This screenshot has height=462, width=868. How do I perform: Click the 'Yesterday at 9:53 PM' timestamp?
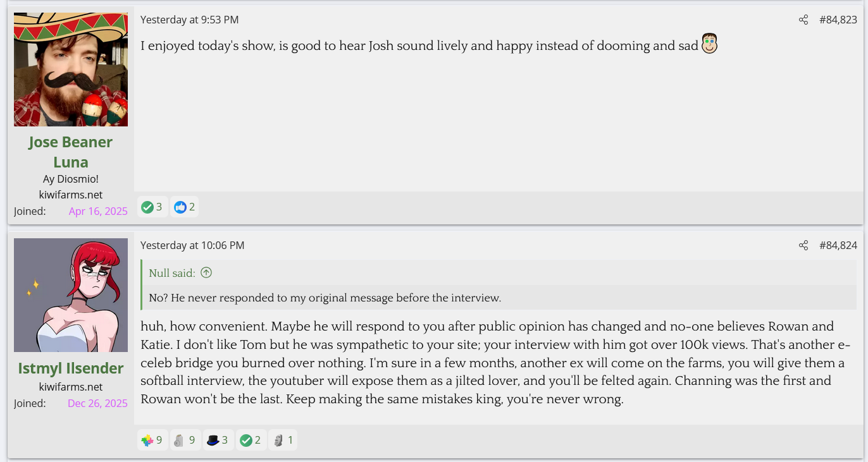189,20
